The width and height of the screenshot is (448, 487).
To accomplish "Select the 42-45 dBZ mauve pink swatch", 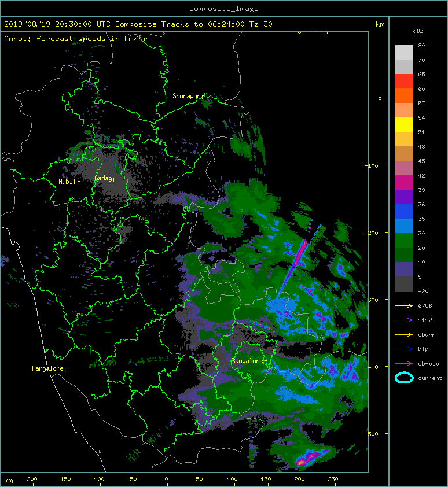I will click(404, 168).
